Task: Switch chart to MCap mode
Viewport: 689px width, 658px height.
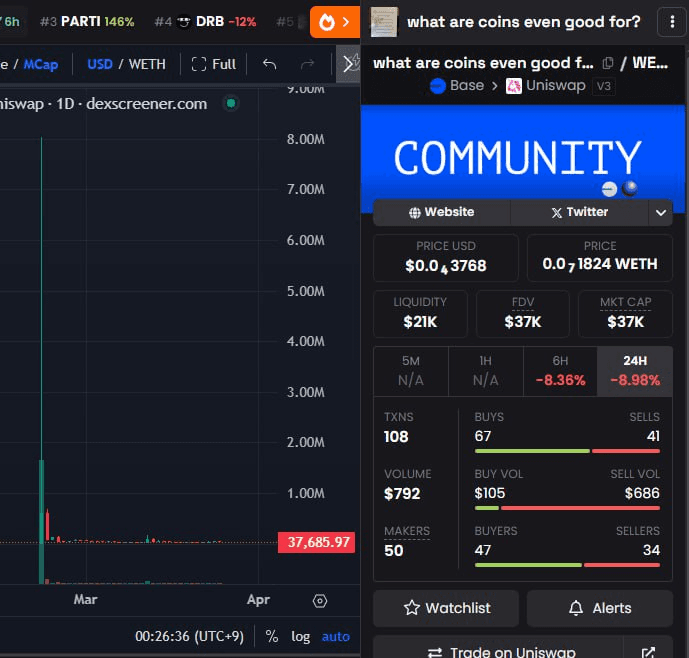Action: click(40, 65)
